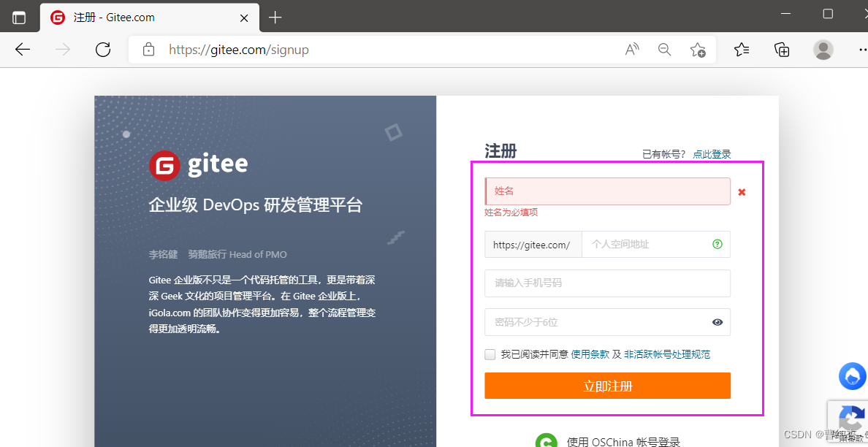Open the Favorites list dropdown
This screenshot has width=868, height=447.
(742, 50)
